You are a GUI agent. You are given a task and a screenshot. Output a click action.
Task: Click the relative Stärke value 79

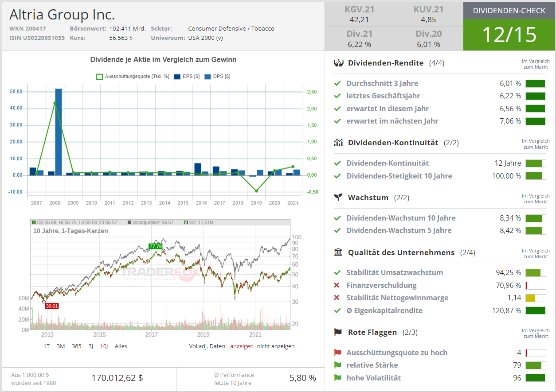pyautogui.click(x=517, y=365)
